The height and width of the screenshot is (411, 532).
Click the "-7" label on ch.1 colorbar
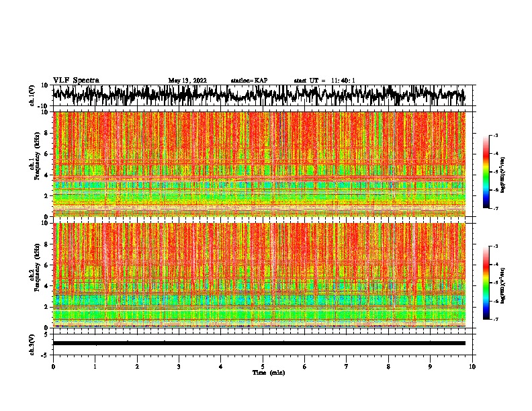pos(496,208)
